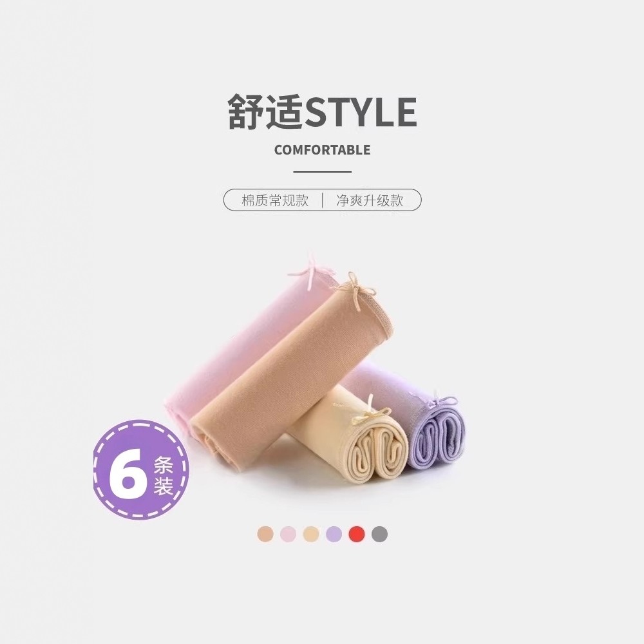The width and height of the screenshot is (644, 644).
Task: Select the lavender purple color dot
Action: point(334,534)
